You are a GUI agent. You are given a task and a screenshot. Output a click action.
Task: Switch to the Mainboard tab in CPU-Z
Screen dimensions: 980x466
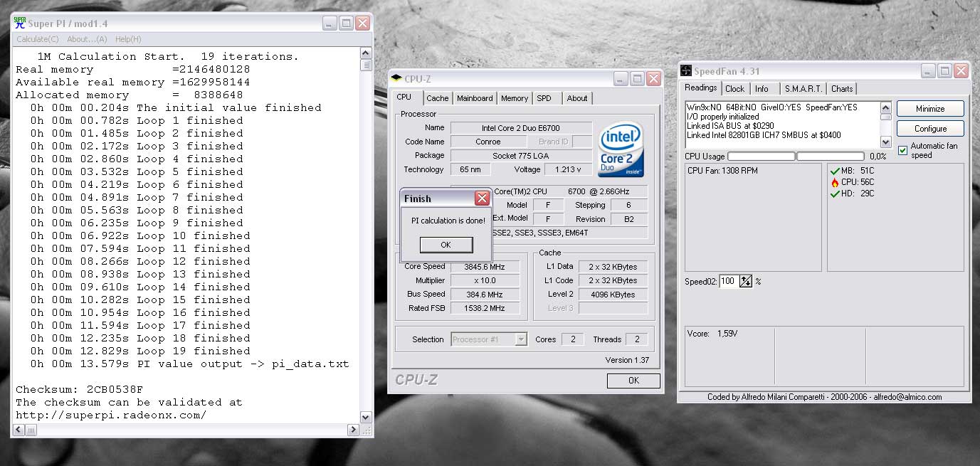[x=475, y=98]
